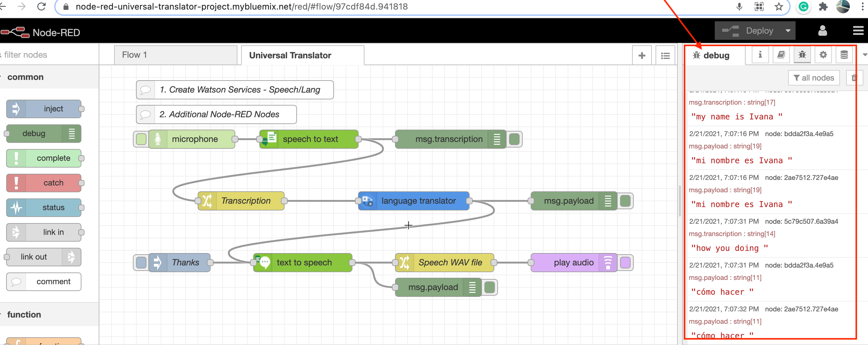Image resolution: width=868 pixels, height=345 pixels.
Task: Toggle the msg.transcription debug node output button
Action: click(514, 139)
